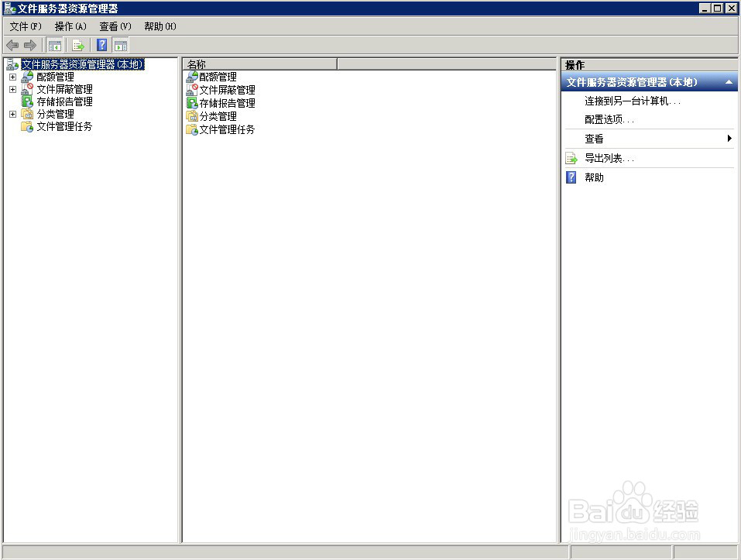Click the 配额管理 icon in tree
Screen dimensions: 741x560
(27, 77)
